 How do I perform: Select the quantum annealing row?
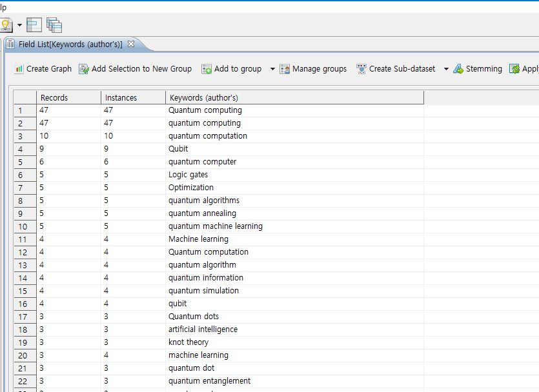tap(202, 213)
